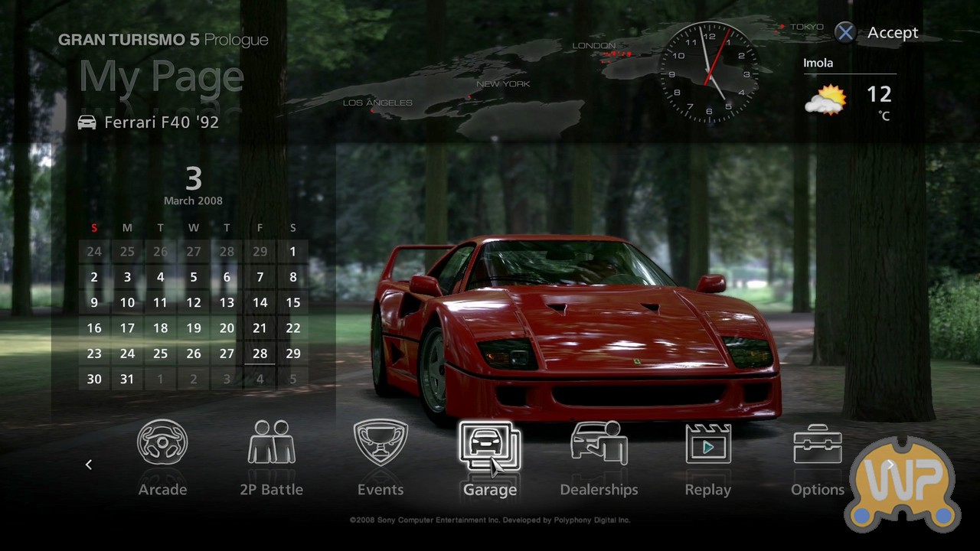The width and height of the screenshot is (980, 551).
Task: Click the analog clock on the map
Action: pos(709,73)
